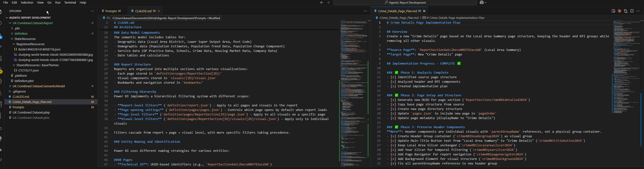Collapse the AGENTIC REPORT DEVELOPMENT root folder
The width and height of the screenshot is (644, 169).
tap(7, 18)
